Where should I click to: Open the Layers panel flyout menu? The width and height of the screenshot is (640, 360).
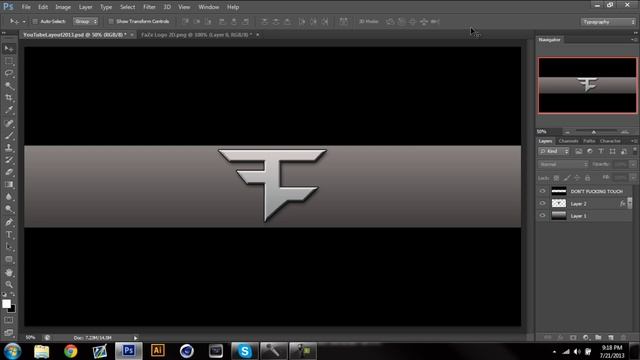pos(634,141)
